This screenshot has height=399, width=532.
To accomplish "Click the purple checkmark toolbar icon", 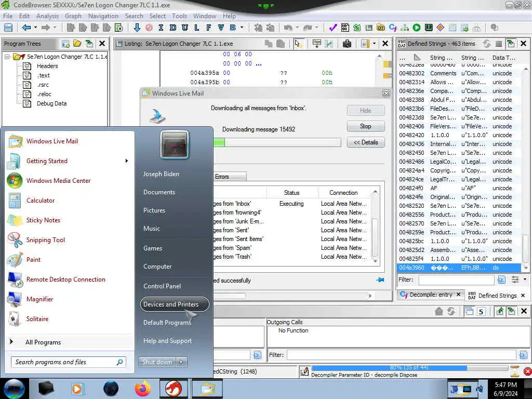I will 333,28.
